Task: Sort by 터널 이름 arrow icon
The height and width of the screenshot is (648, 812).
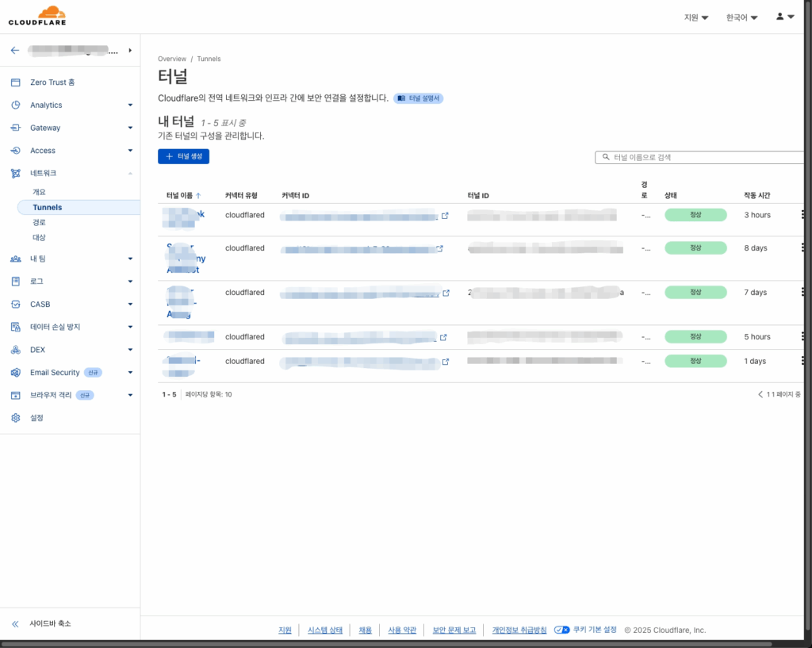Action: (x=198, y=196)
